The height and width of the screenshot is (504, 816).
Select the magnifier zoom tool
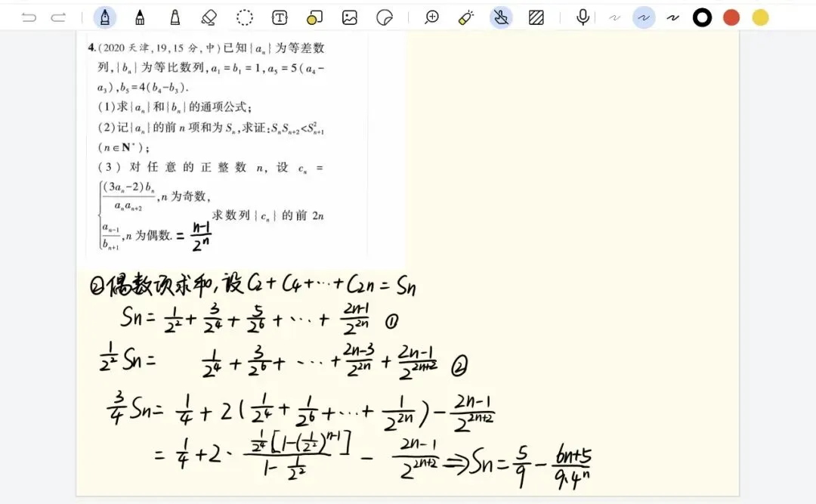pos(431,17)
